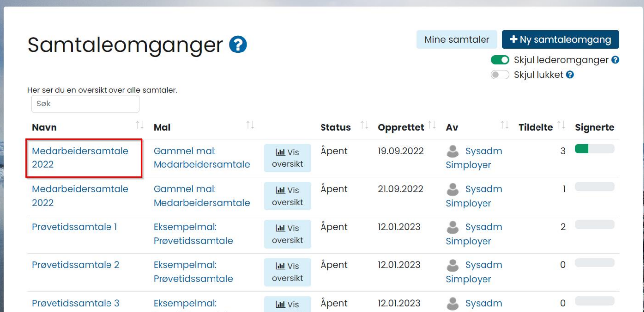
Task: Click Sysadm user avatar in 19.09.2022 row
Action: 453,151
